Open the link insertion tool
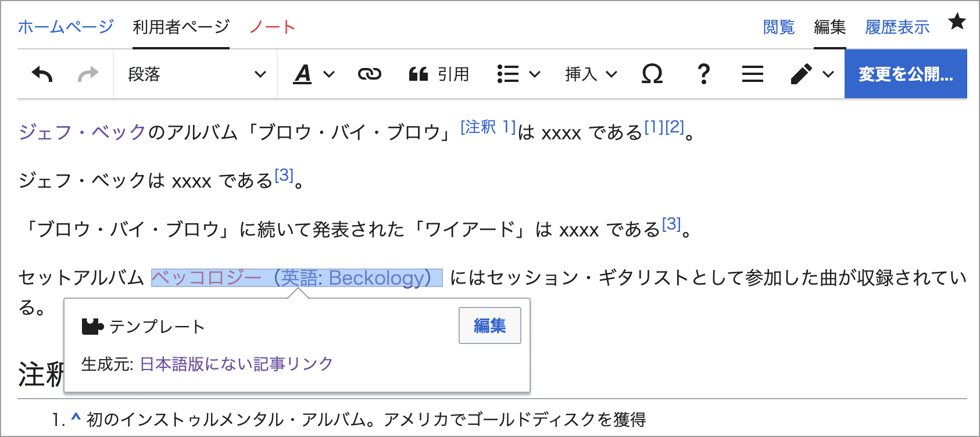The image size is (980, 437). click(369, 74)
